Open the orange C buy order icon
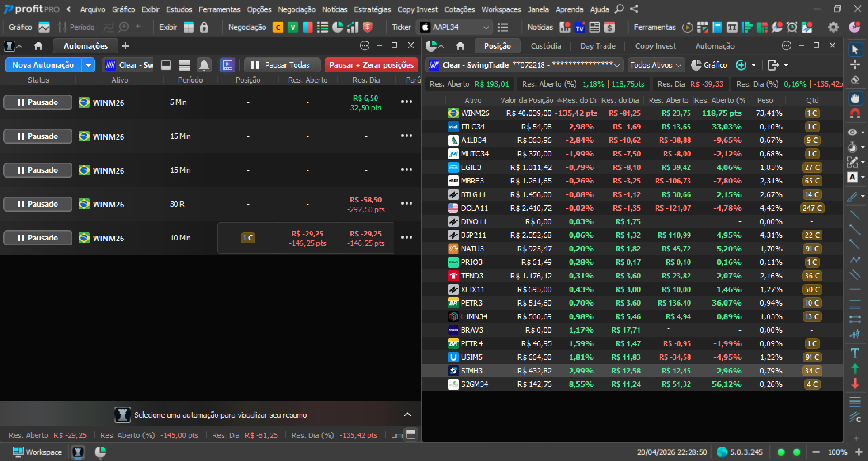 tap(278, 27)
